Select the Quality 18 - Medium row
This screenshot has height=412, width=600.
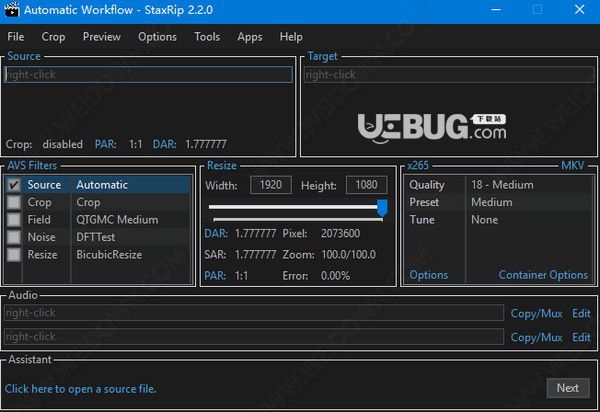click(x=498, y=185)
